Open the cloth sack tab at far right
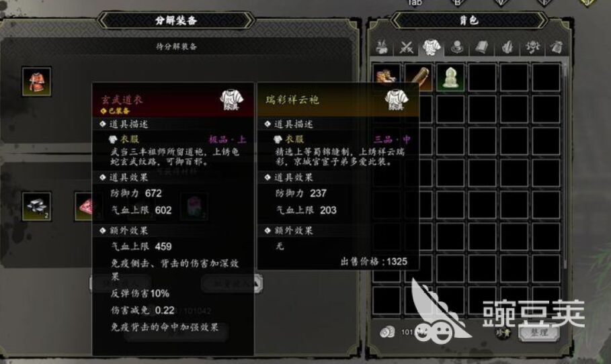611x364 pixels. coord(557,48)
